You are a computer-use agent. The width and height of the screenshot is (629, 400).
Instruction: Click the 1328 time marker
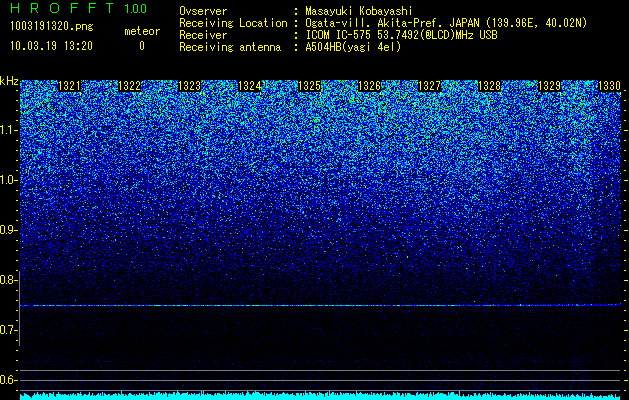tap(490, 86)
